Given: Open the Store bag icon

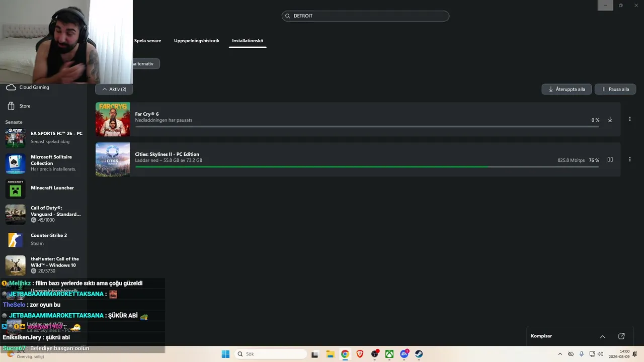Looking at the screenshot, I should 11,106.
